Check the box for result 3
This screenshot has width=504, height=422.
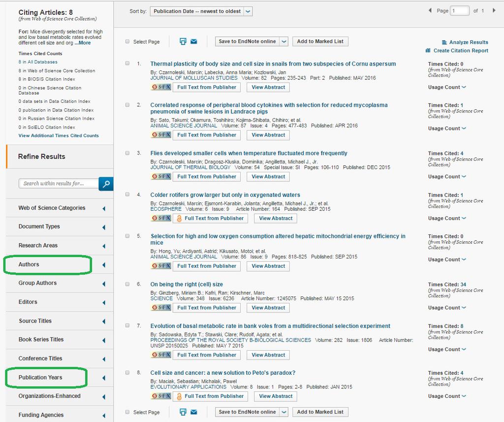127,153
